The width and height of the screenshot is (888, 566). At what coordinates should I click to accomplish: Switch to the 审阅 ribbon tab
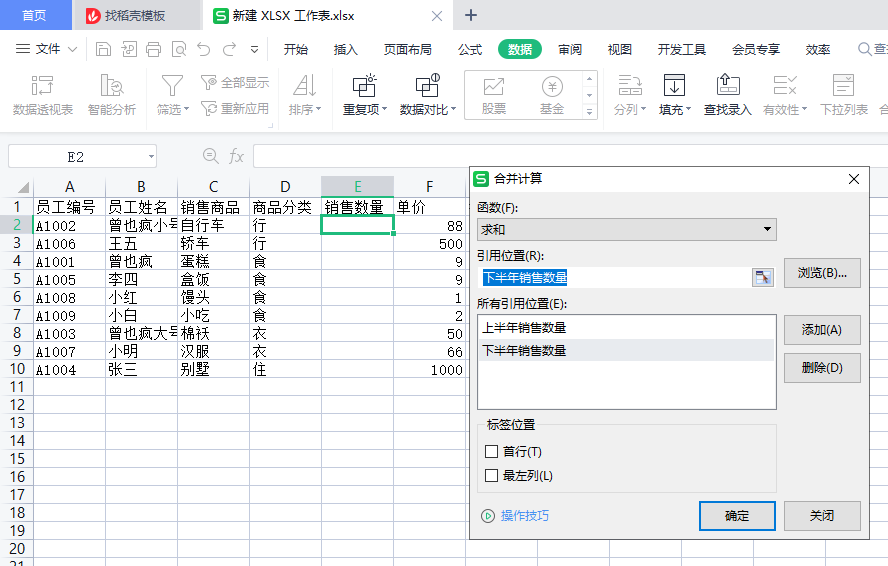coord(570,50)
